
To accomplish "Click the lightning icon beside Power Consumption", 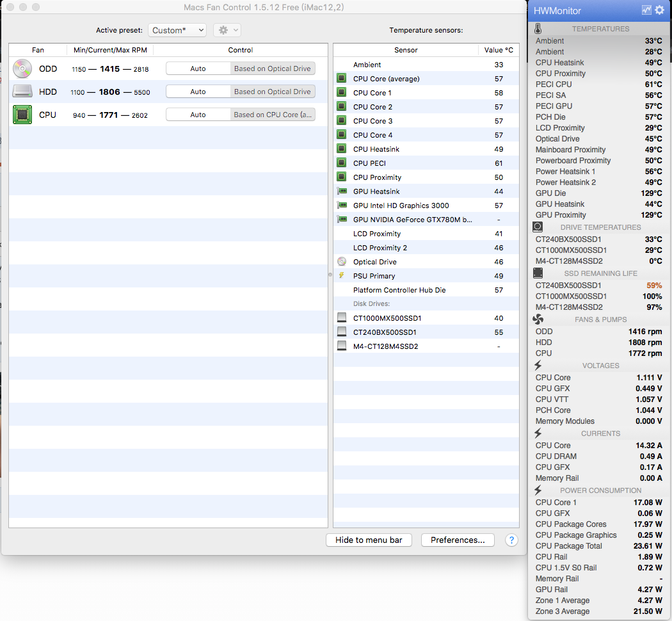I will click(538, 490).
